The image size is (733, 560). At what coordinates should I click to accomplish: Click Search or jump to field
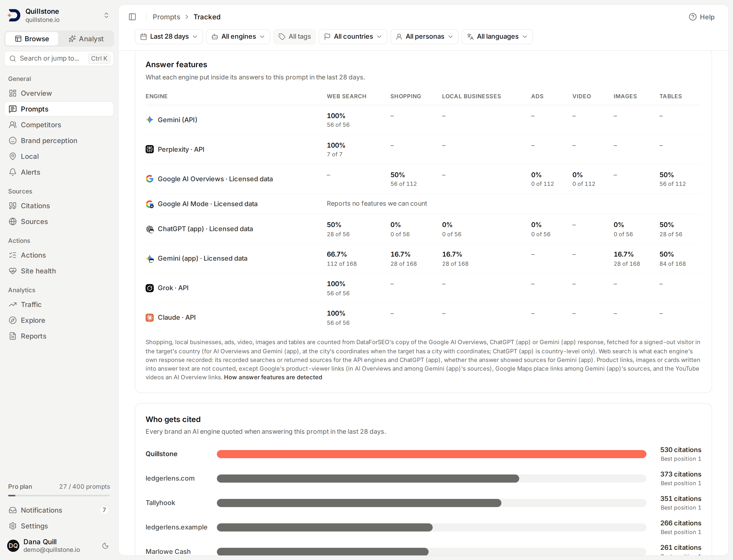coord(59,59)
